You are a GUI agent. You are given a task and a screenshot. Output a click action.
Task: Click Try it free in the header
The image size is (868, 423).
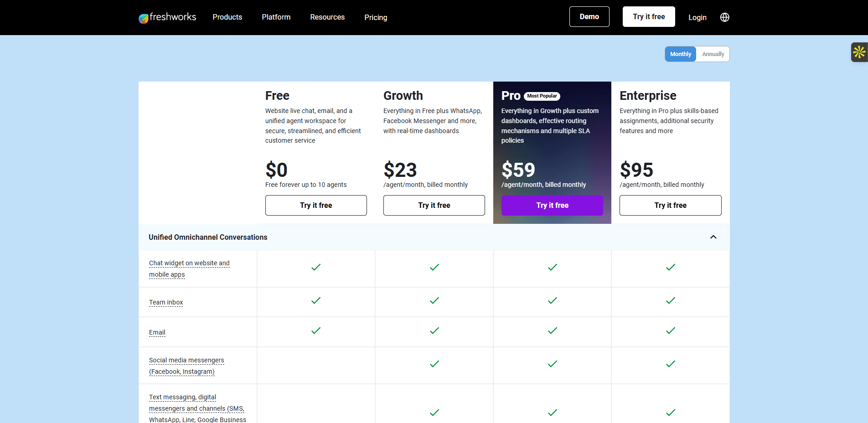(648, 16)
